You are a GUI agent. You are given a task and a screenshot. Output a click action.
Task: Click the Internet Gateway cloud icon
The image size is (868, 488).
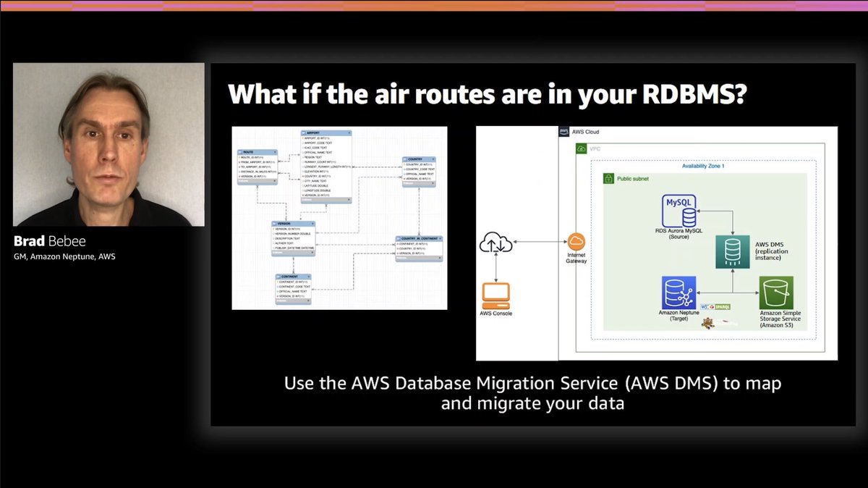pyautogui.click(x=575, y=241)
